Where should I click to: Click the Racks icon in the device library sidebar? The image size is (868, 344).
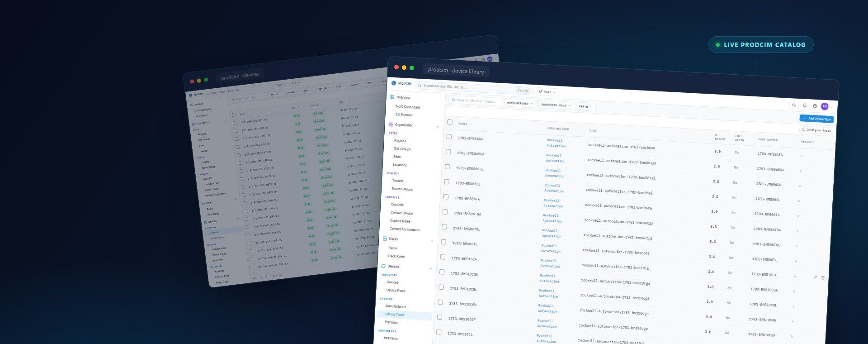point(385,239)
